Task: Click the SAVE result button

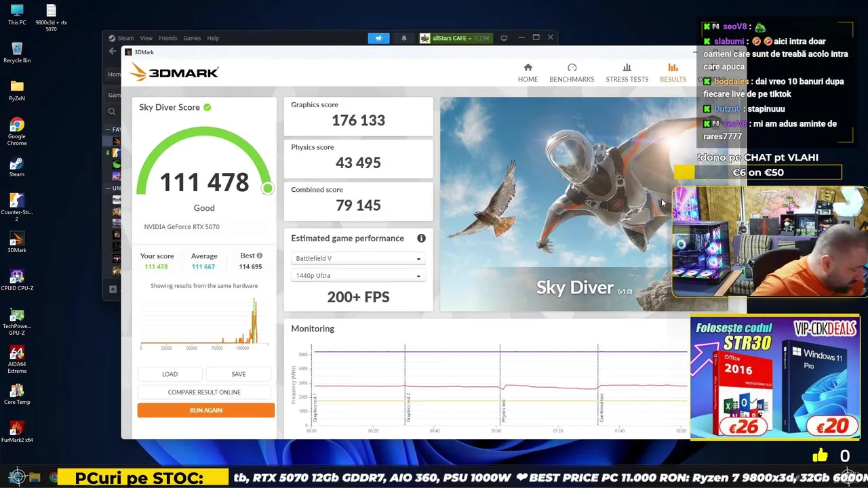Action: tap(239, 374)
